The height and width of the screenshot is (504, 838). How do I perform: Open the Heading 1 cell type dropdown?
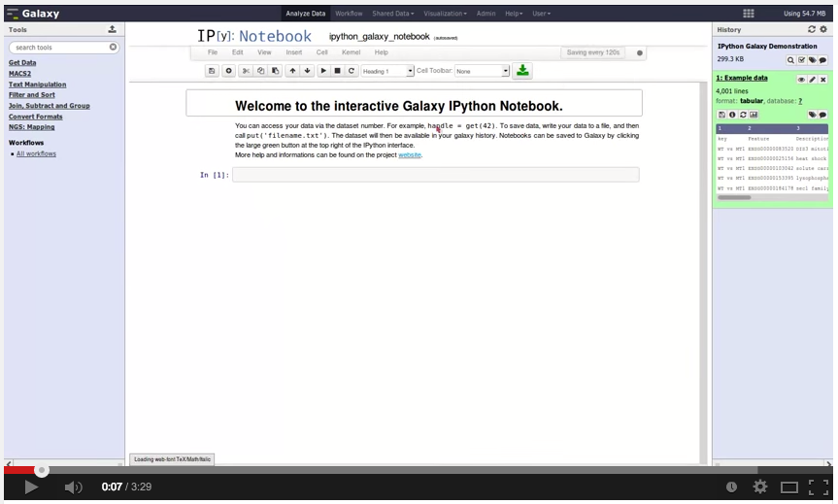coord(387,71)
